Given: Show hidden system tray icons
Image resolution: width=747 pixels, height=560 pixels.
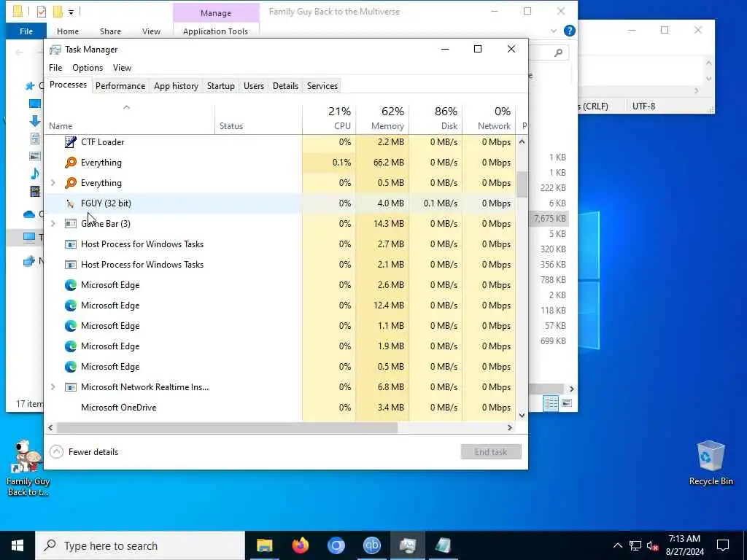Looking at the screenshot, I should coord(617,545).
